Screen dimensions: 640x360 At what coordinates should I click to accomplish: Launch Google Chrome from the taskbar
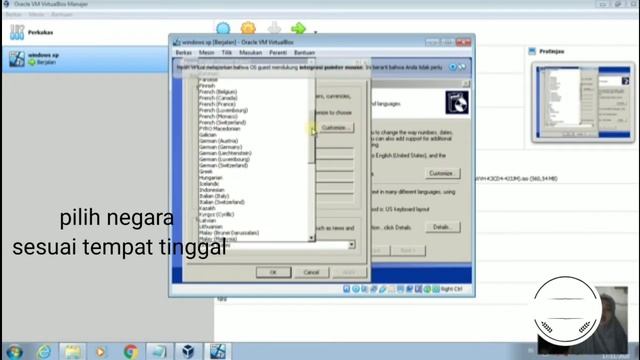tap(131, 351)
